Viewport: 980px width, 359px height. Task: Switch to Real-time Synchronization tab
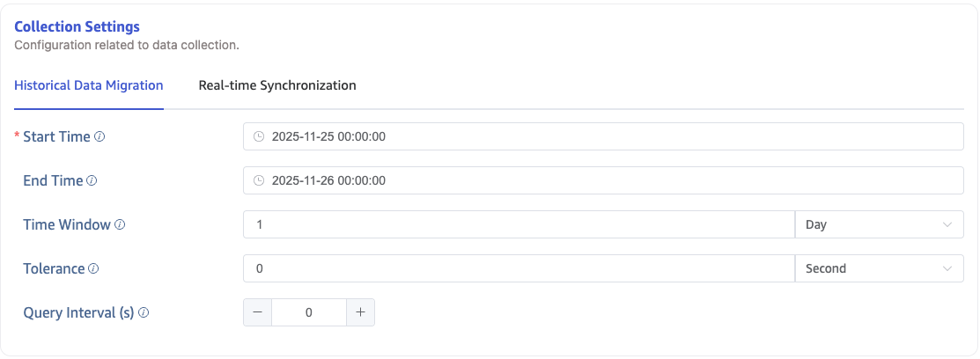click(277, 85)
